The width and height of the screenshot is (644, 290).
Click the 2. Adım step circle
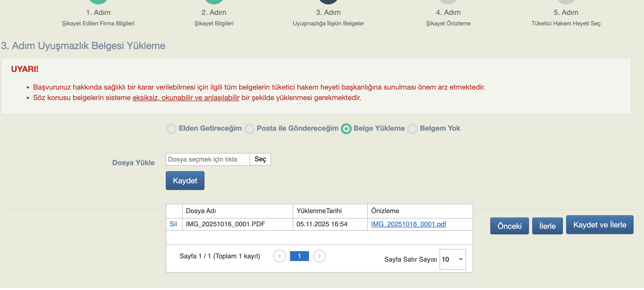click(214, 1)
